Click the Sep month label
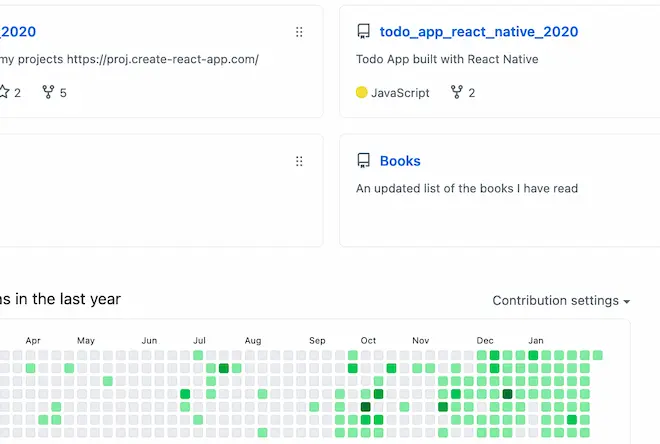 pos(317,340)
